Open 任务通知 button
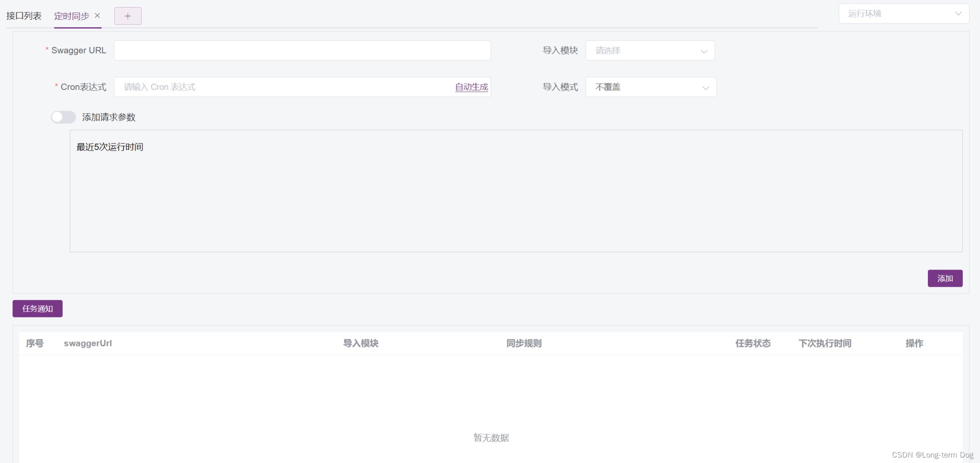This screenshot has width=980, height=463. [37, 309]
